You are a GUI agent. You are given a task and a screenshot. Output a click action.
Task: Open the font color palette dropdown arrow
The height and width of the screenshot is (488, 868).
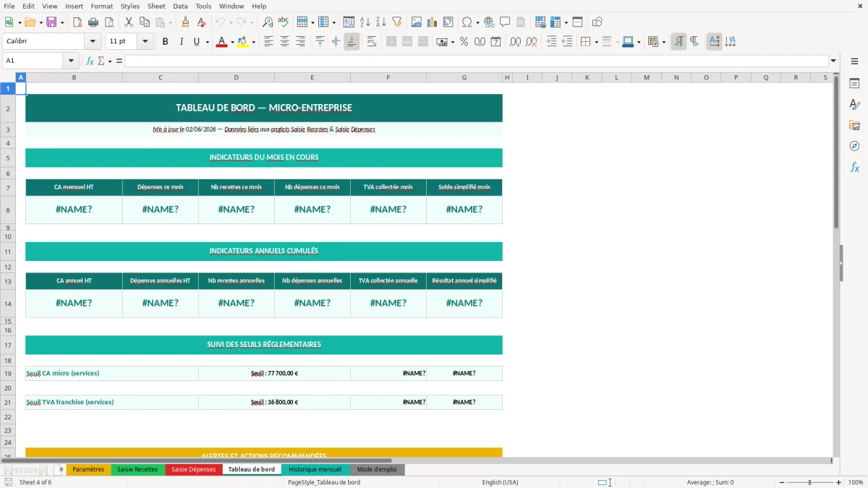[x=231, y=42]
